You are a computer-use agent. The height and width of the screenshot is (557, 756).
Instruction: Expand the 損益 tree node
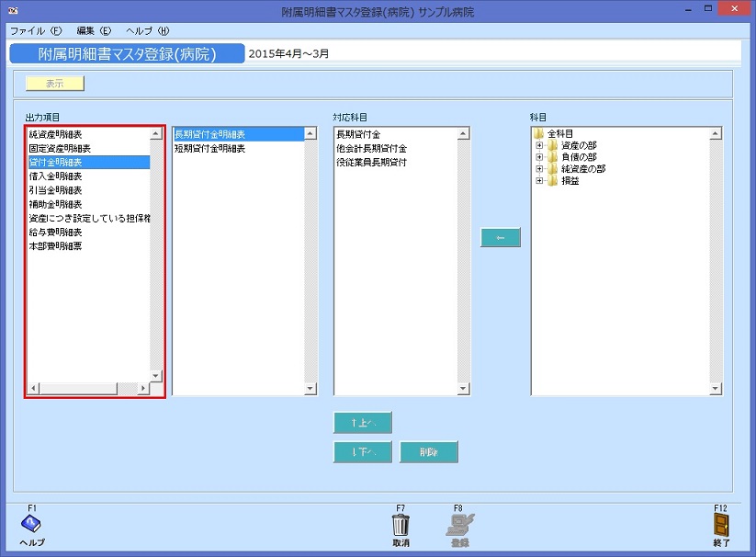tap(539, 179)
